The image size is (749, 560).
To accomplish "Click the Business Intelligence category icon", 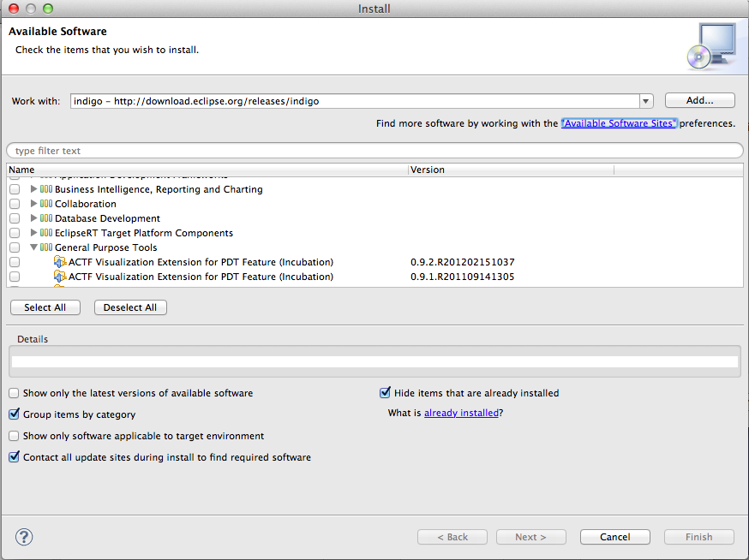I will pos(46,189).
